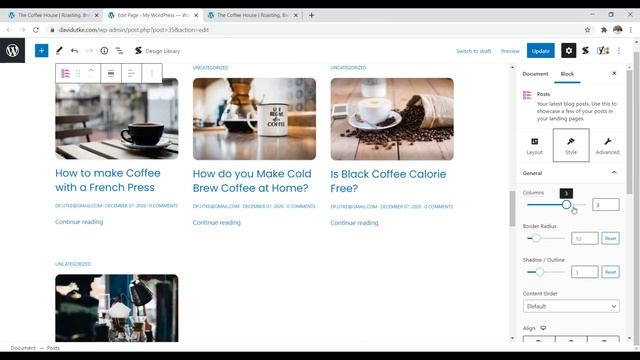Viewport: 640px width, 360px height.
Task: Redo the change
Action: click(x=89, y=51)
